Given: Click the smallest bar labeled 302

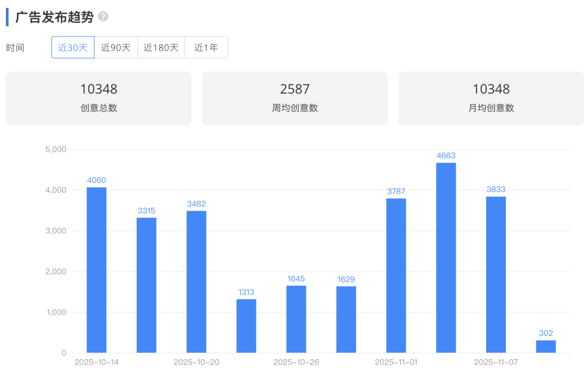Looking at the screenshot, I should click(x=546, y=347).
